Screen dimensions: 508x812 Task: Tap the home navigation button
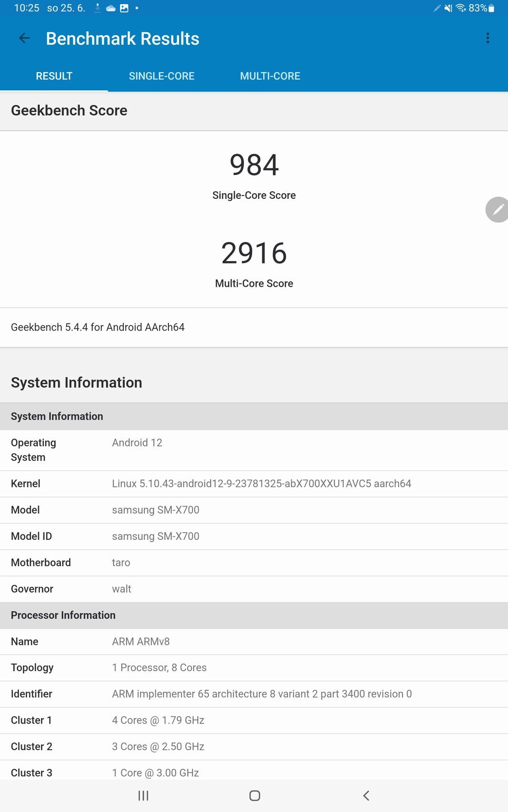click(x=255, y=795)
